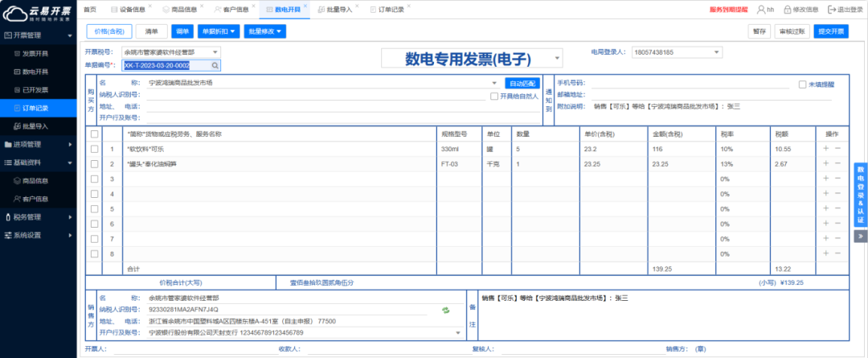The width and height of the screenshot is (868, 358).
Task: Close the 设备信息 tab with its X
Action: [150, 6]
